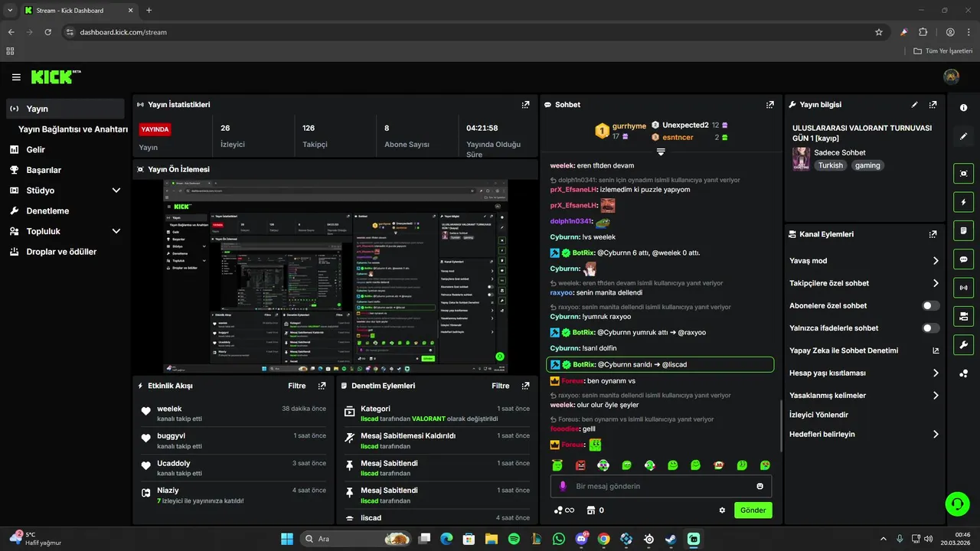Pop out the Sohbet chat panel
980x551 pixels.
click(769, 105)
